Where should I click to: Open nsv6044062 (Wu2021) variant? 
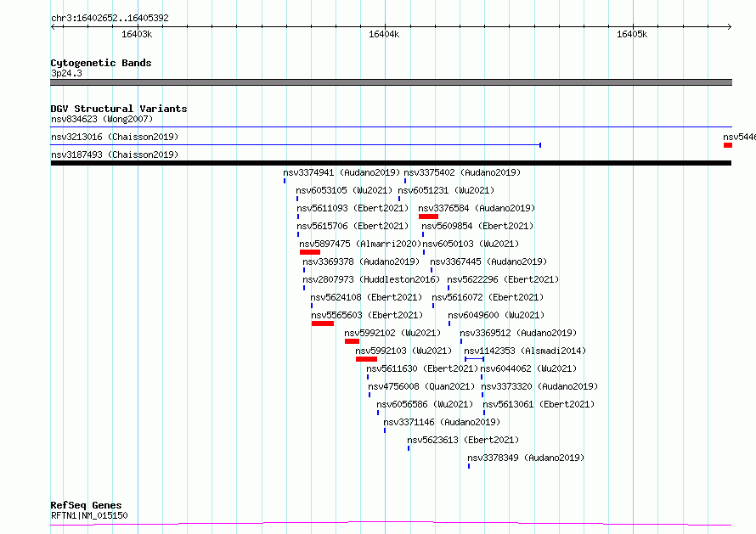528,368
